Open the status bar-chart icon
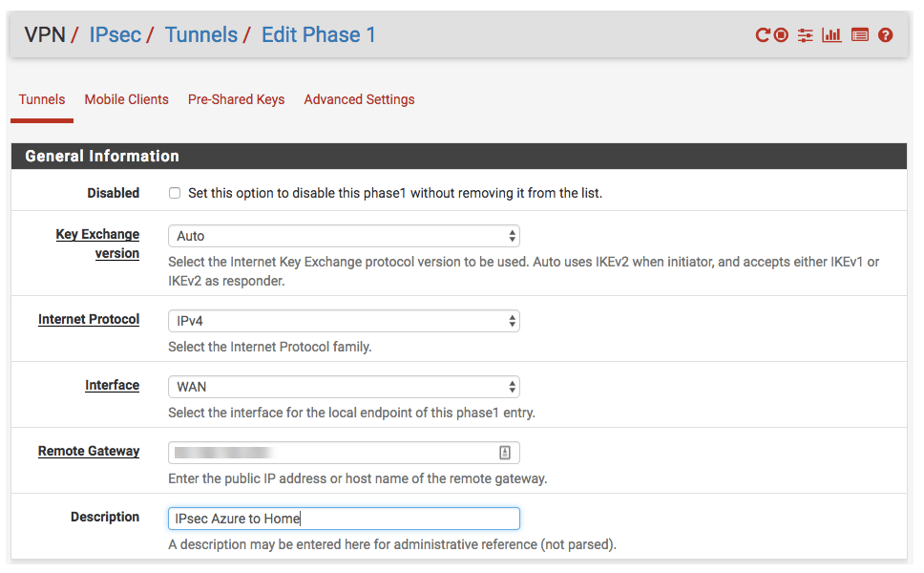The image size is (924, 573). pyautogui.click(x=831, y=35)
